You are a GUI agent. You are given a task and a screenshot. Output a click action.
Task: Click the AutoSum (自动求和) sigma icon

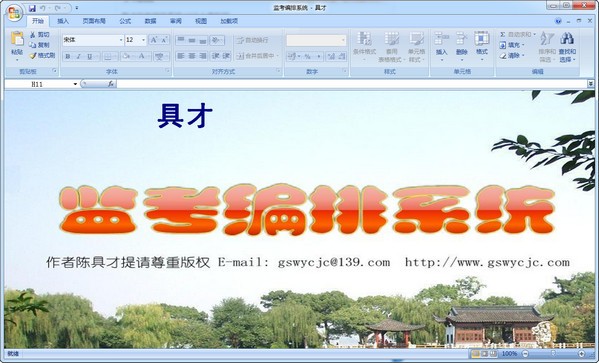tap(503, 35)
